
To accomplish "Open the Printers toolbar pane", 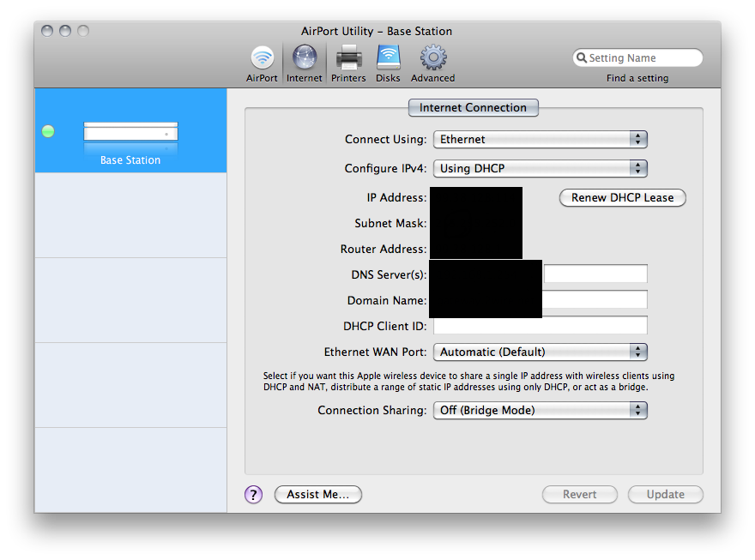I will pyautogui.click(x=348, y=64).
